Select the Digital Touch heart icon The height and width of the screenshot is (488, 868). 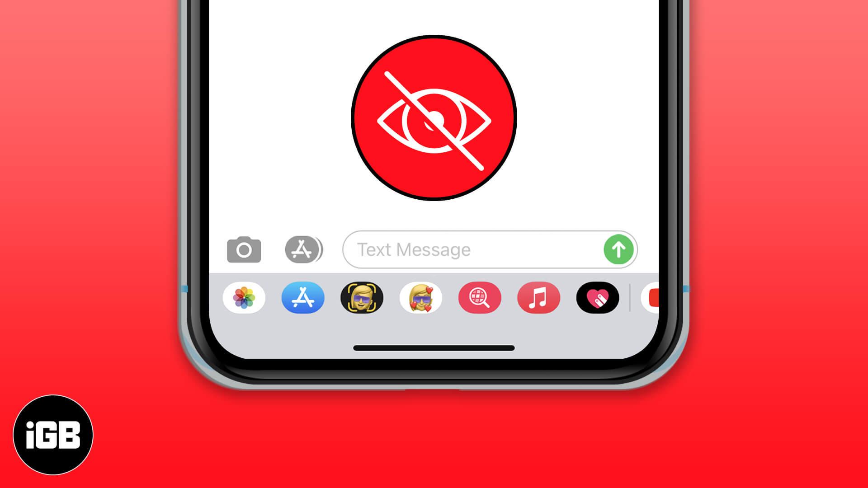pos(597,298)
